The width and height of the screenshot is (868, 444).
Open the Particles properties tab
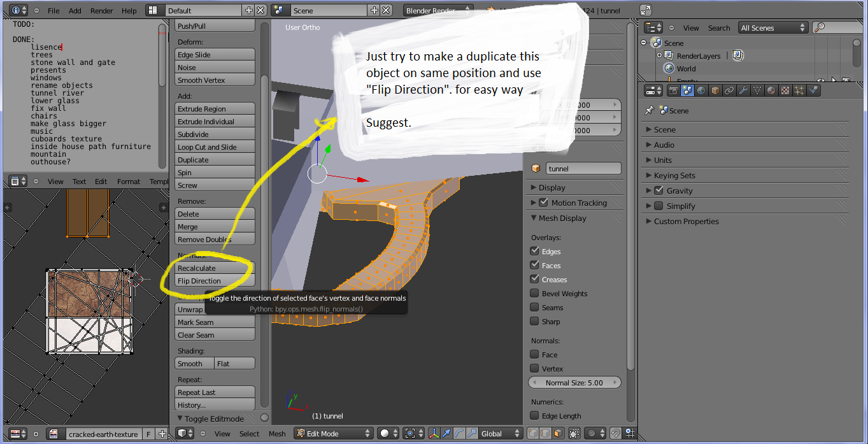tap(799, 90)
